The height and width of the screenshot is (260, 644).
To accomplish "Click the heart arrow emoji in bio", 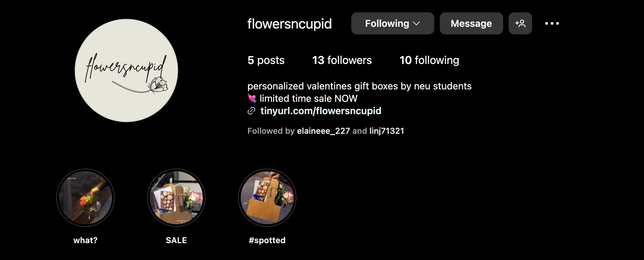I will [252, 98].
